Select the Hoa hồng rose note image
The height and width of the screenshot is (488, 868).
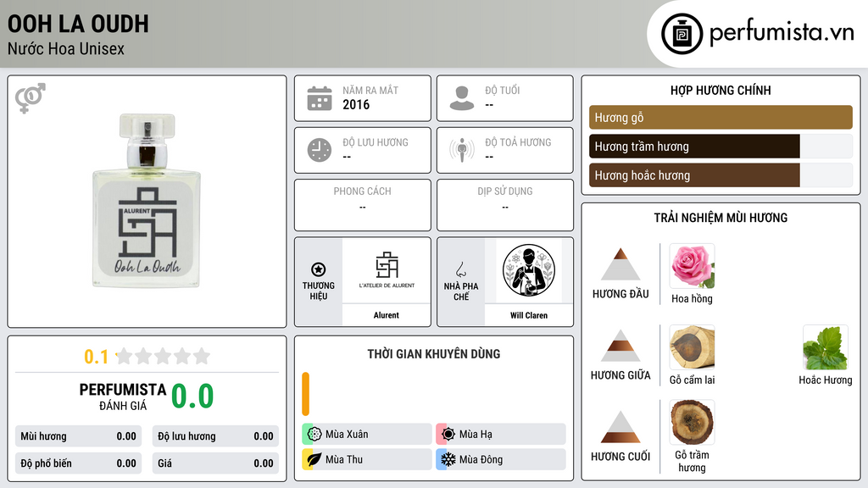pos(692,265)
